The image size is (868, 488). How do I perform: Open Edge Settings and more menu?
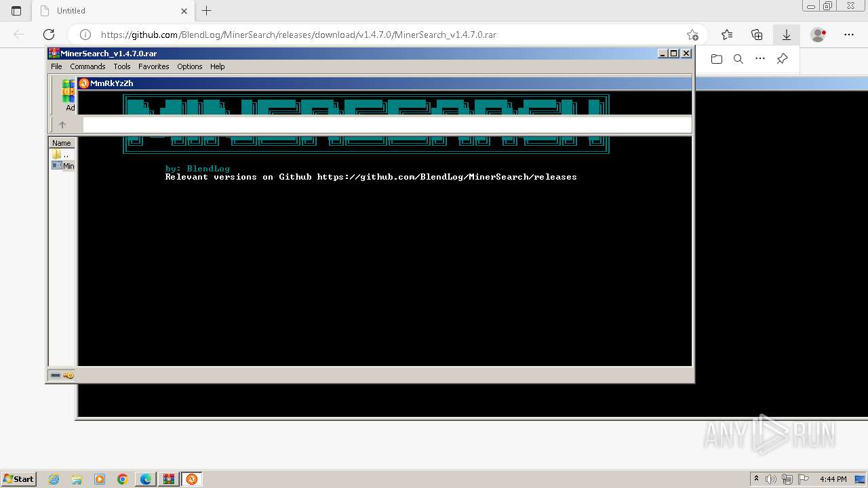coord(849,35)
